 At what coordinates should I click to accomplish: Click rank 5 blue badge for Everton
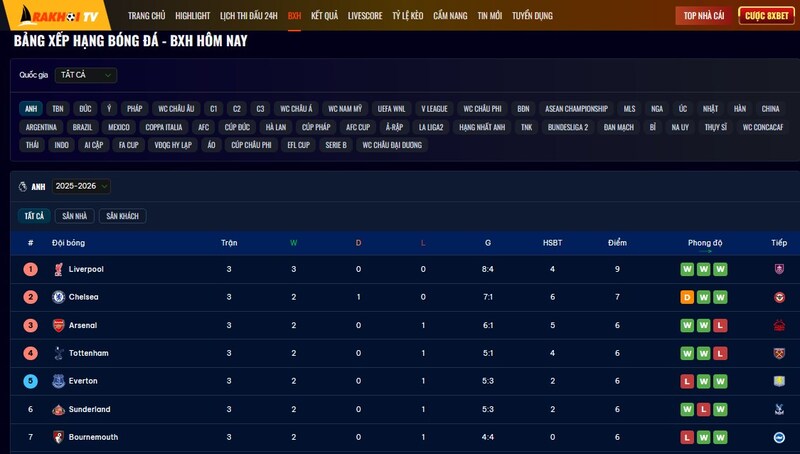pyautogui.click(x=31, y=381)
